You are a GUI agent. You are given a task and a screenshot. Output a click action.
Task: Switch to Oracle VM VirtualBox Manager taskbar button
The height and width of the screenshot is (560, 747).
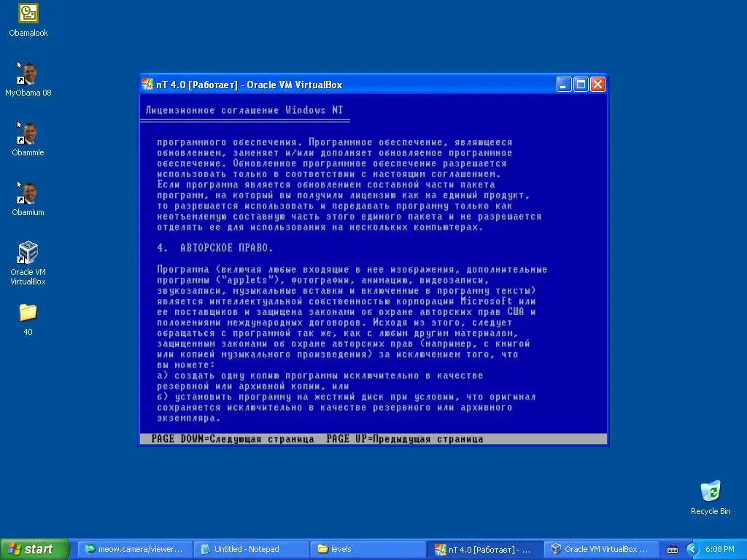601,549
